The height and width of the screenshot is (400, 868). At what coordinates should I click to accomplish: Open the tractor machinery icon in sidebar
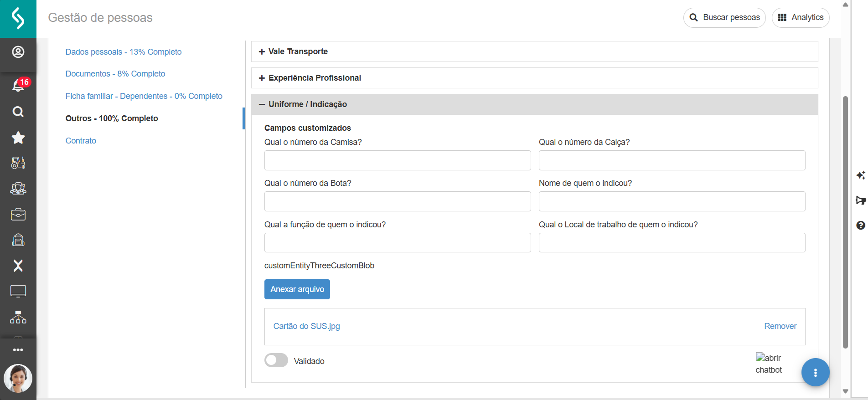tap(18, 163)
